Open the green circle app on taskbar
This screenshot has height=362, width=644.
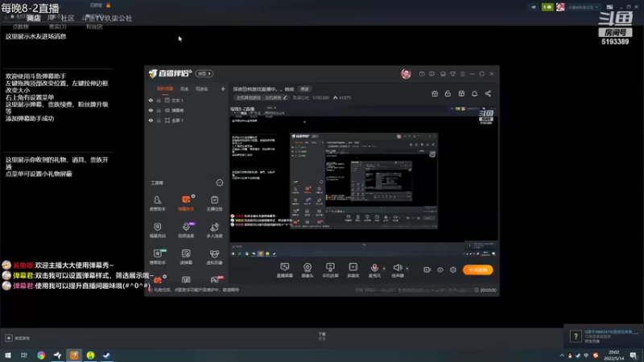click(90, 356)
